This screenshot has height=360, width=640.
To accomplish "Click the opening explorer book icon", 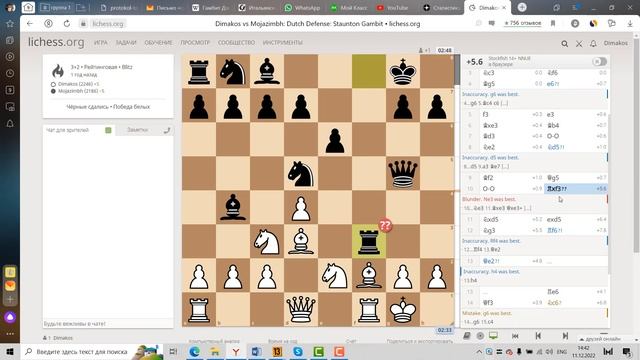I will [x=467, y=336].
